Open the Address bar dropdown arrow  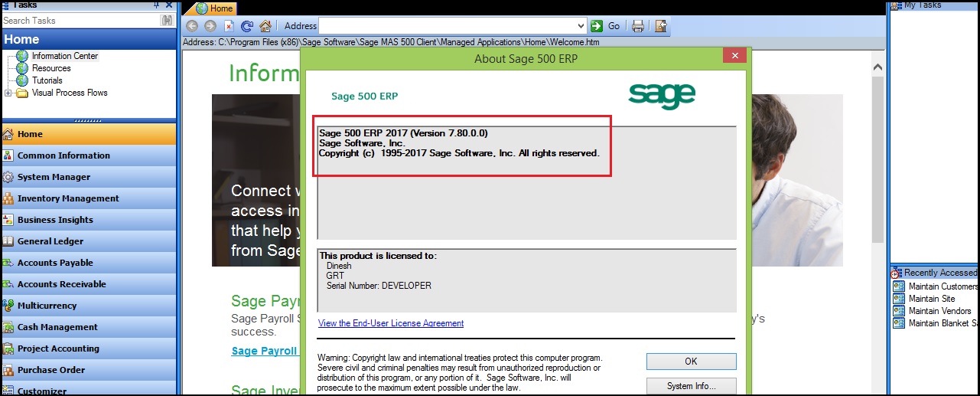[x=581, y=26]
